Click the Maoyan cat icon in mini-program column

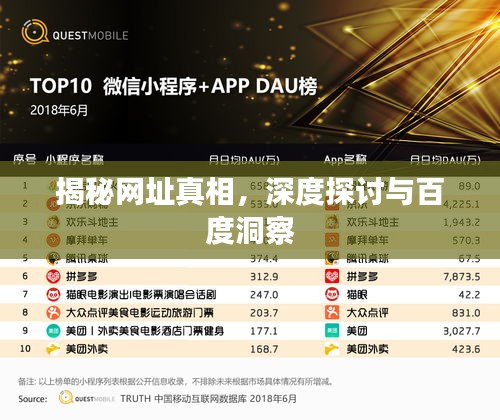click(x=53, y=295)
